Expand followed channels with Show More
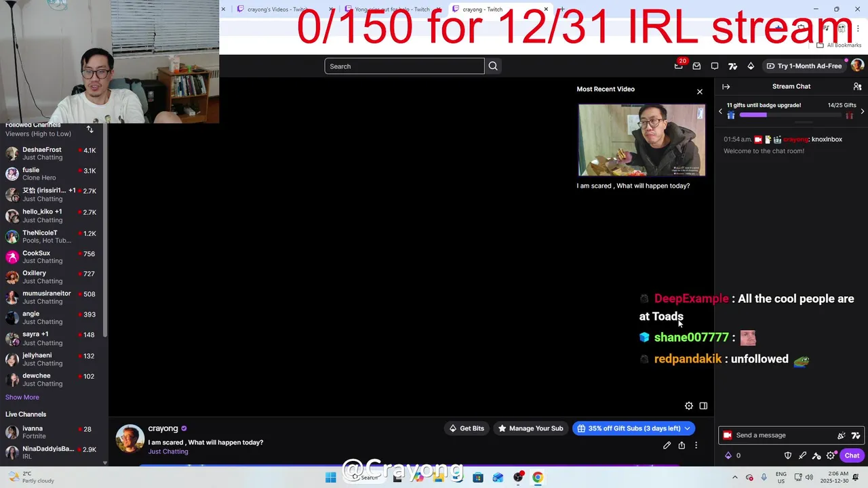Viewport: 868px width, 488px height. tap(22, 397)
